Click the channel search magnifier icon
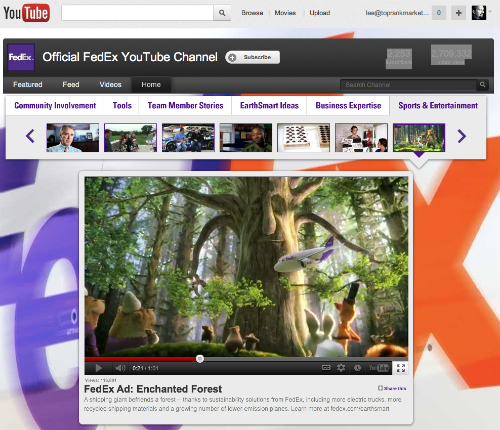Image resolution: width=500 pixels, height=430 pixels. [x=482, y=85]
